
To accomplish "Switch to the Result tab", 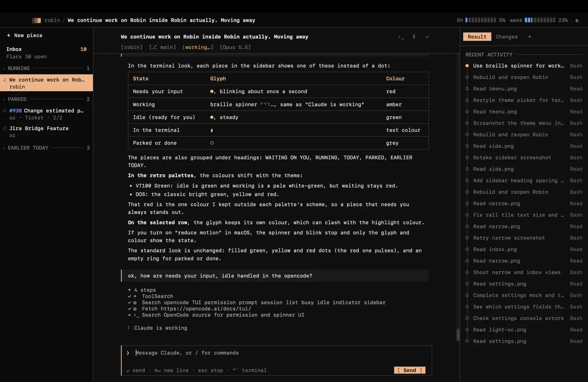I will (x=477, y=37).
